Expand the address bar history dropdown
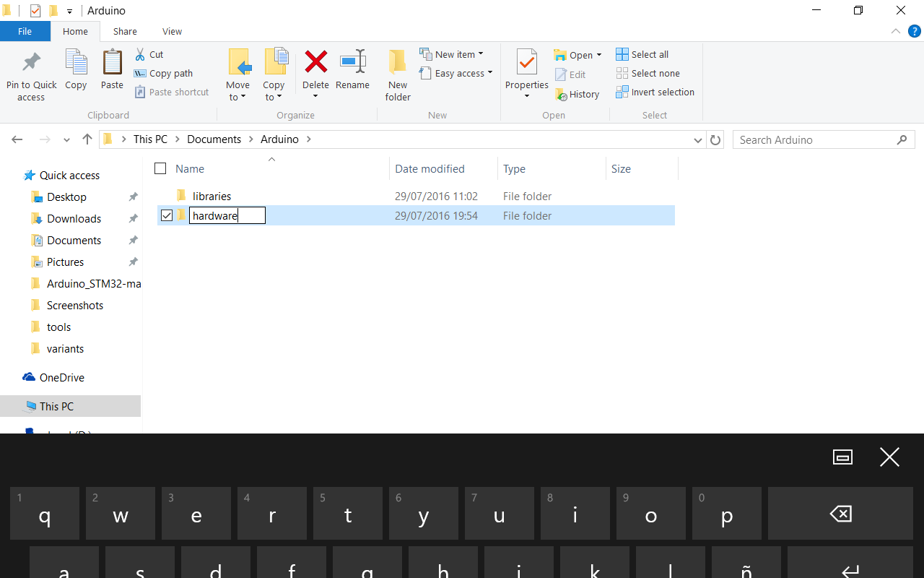 point(697,140)
